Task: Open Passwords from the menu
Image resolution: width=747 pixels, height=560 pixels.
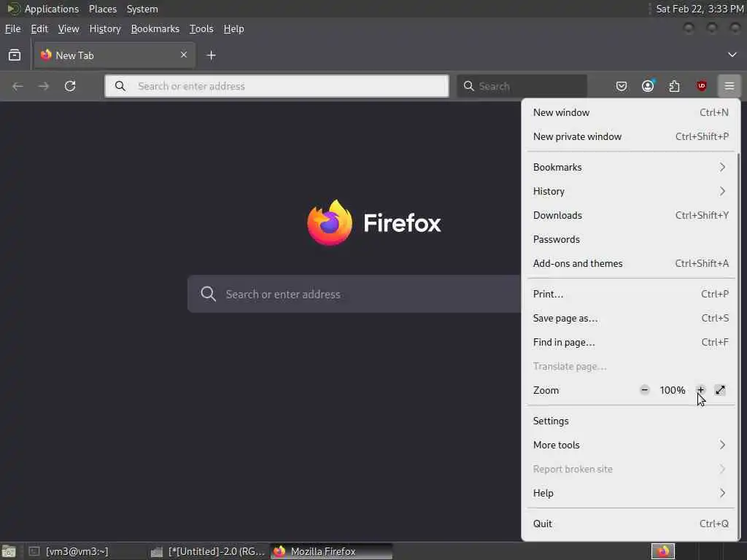Action: [631, 239]
